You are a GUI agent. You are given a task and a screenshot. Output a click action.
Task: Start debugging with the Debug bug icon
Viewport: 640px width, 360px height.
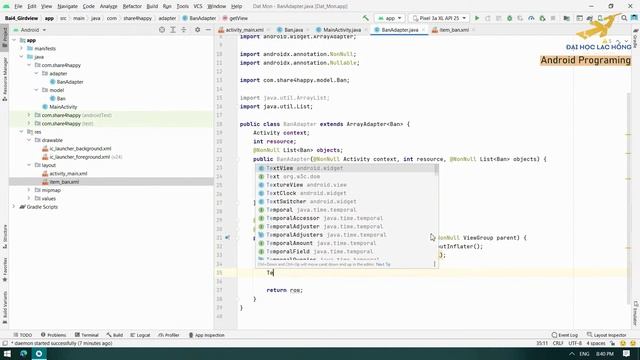coord(509,18)
